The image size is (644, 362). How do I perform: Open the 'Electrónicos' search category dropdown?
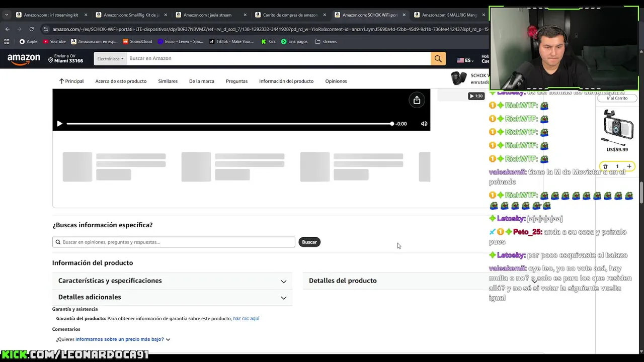point(110,59)
